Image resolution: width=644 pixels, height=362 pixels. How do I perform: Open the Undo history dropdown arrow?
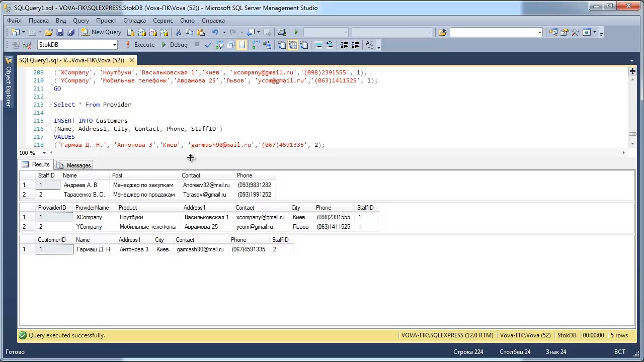(x=224, y=32)
